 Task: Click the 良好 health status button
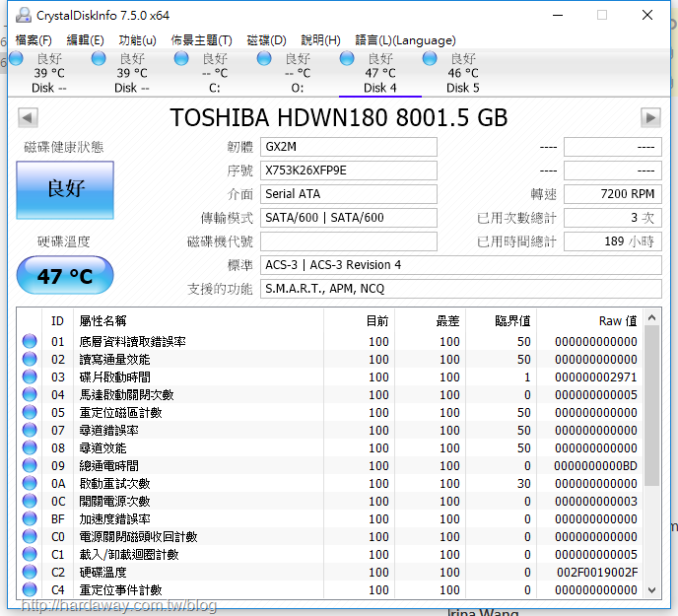65,190
